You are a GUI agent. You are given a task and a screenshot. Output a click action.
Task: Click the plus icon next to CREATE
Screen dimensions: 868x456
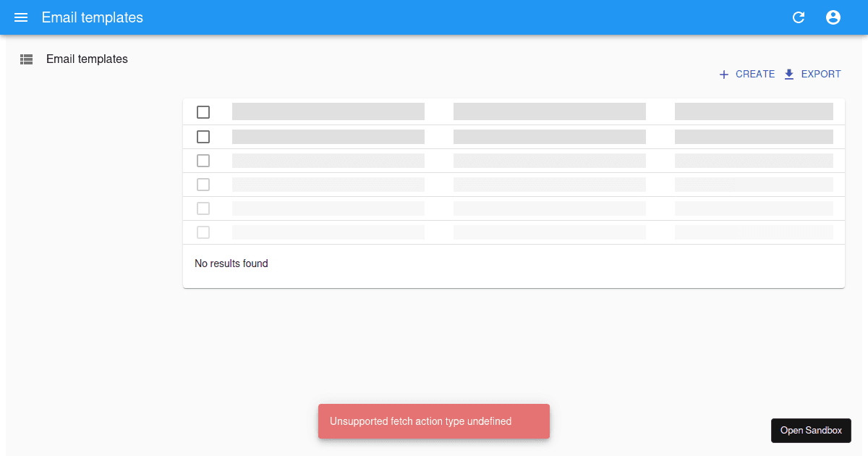coord(723,74)
